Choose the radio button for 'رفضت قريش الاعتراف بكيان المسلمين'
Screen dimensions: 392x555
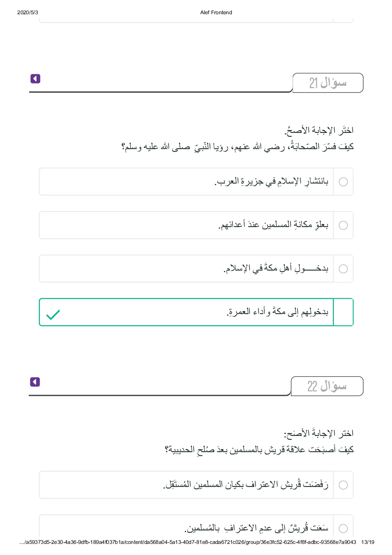[x=343, y=485]
